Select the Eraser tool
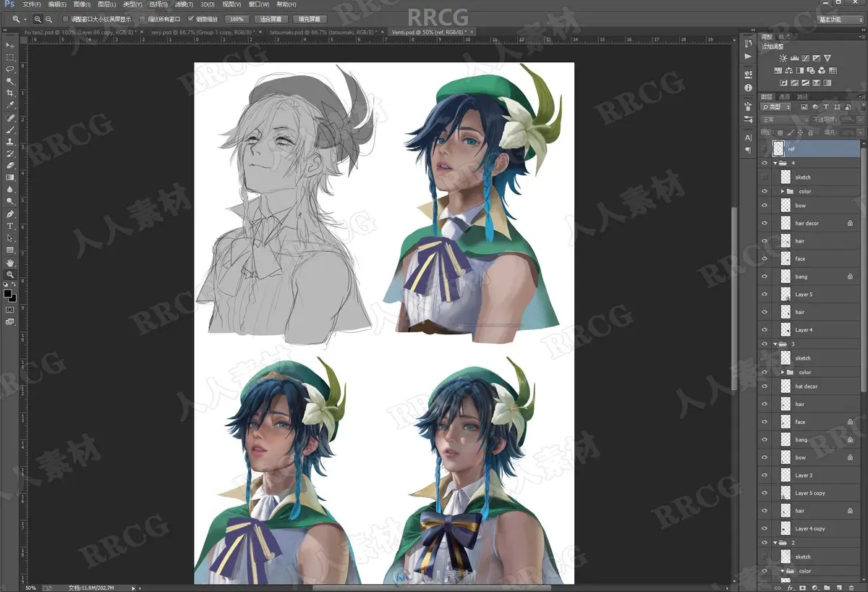The height and width of the screenshot is (592, 868). pos(10,165)
